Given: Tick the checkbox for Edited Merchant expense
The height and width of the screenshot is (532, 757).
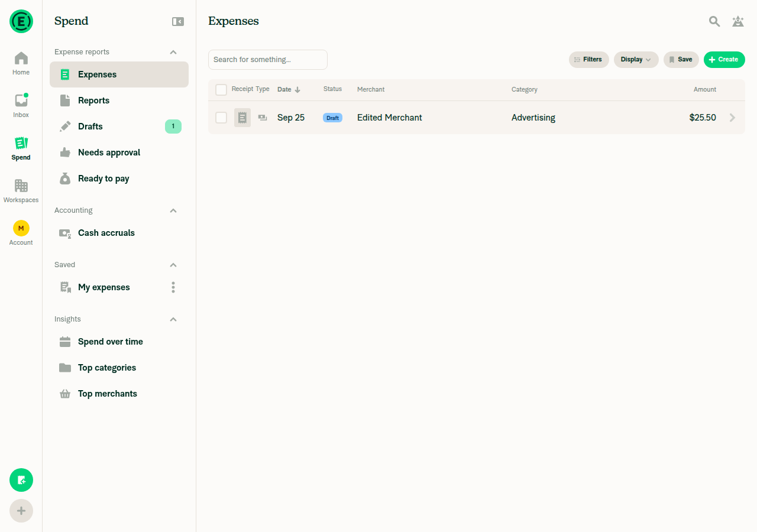Looking at the screenshot, I should [221, 118].
